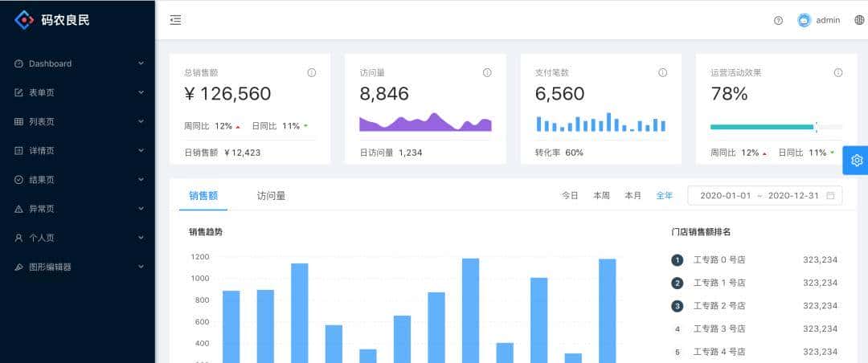Open the 图形编辑器 menu item
Screen dimensions: 868x363
[x=77, y=267]
